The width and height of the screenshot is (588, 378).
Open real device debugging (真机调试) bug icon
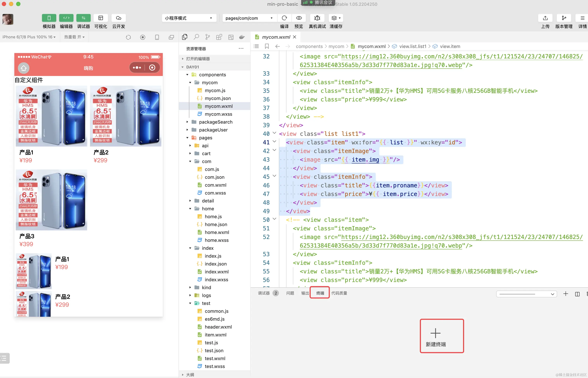click(x=317, y=18)
